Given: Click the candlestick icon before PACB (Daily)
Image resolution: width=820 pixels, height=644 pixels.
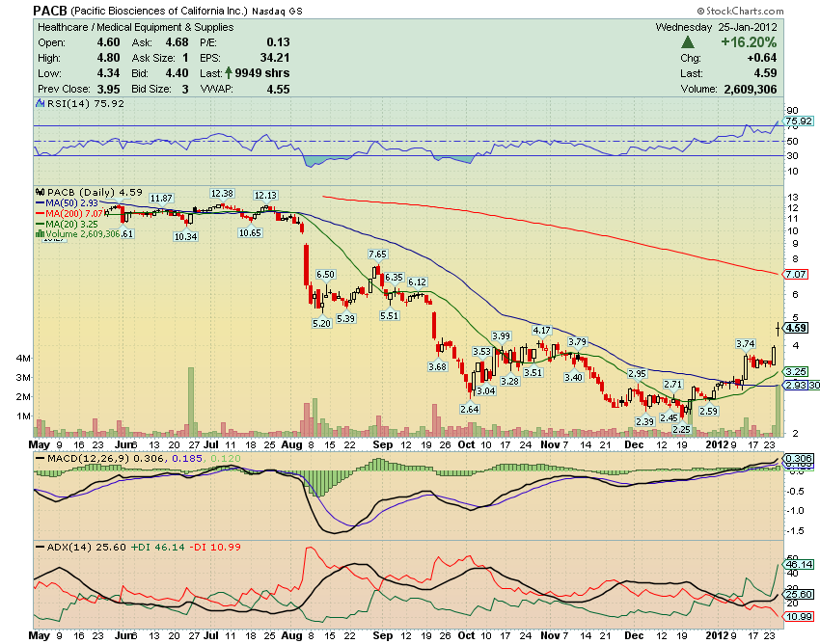Looking at the screenshot, I should pos(40,192).
